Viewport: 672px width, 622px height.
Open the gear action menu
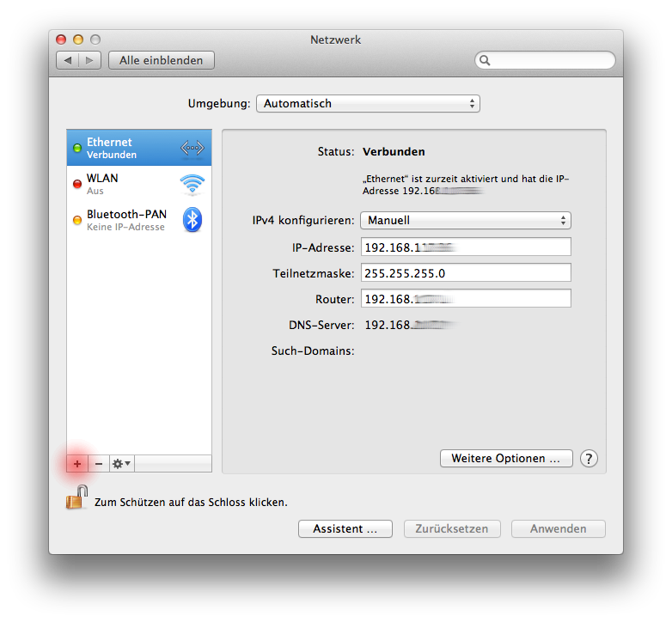(121, 463)
